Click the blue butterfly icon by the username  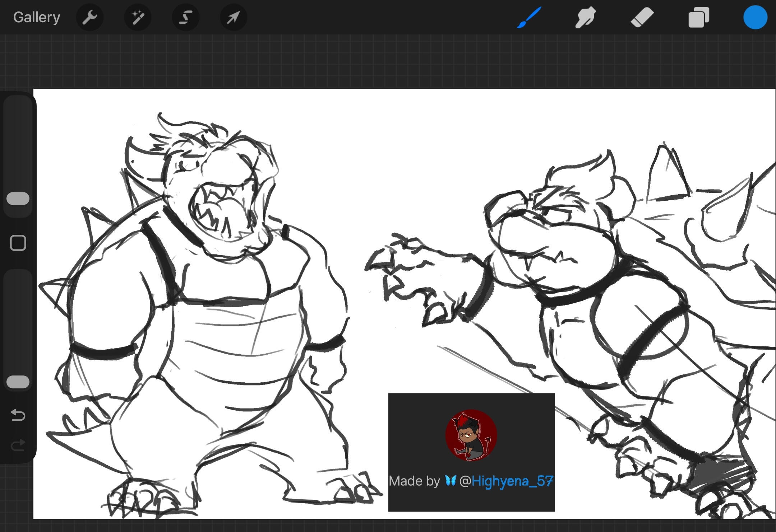(450, 480)
